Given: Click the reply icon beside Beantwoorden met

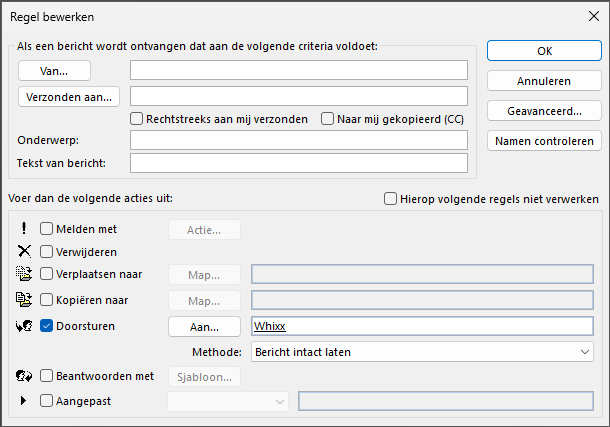Looking at the screenshot, I should pos(24,377).
